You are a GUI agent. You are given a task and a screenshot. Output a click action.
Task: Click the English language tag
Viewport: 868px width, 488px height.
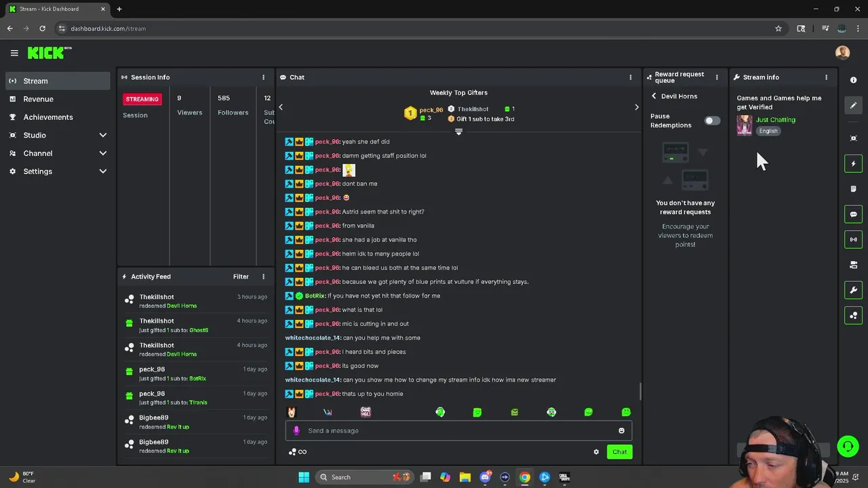[768, 131]
